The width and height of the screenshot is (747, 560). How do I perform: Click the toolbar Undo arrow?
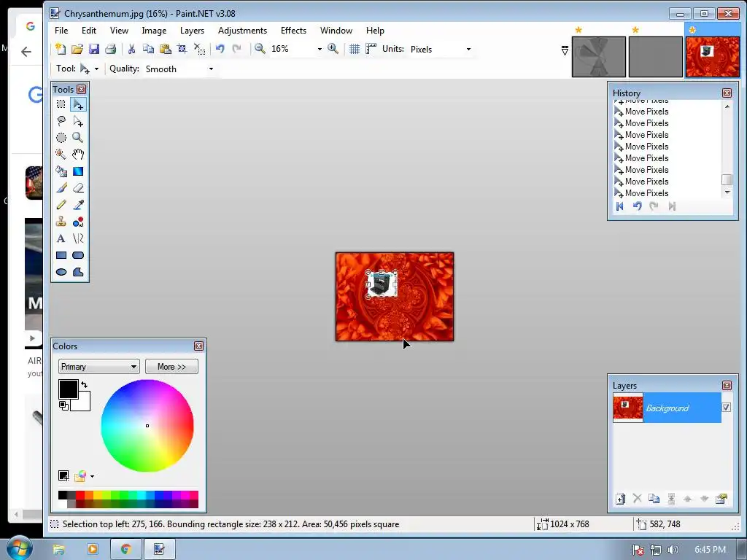[x=220, y=49]
